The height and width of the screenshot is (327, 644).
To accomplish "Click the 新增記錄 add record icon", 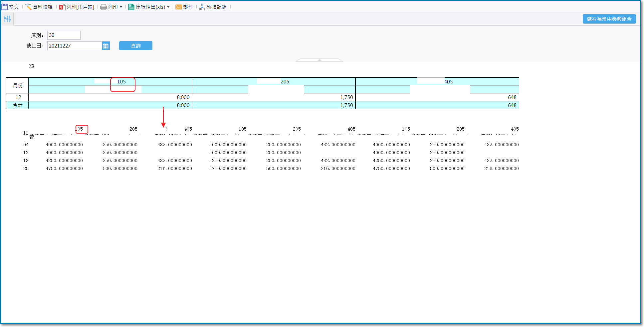I will click(202, 7).
